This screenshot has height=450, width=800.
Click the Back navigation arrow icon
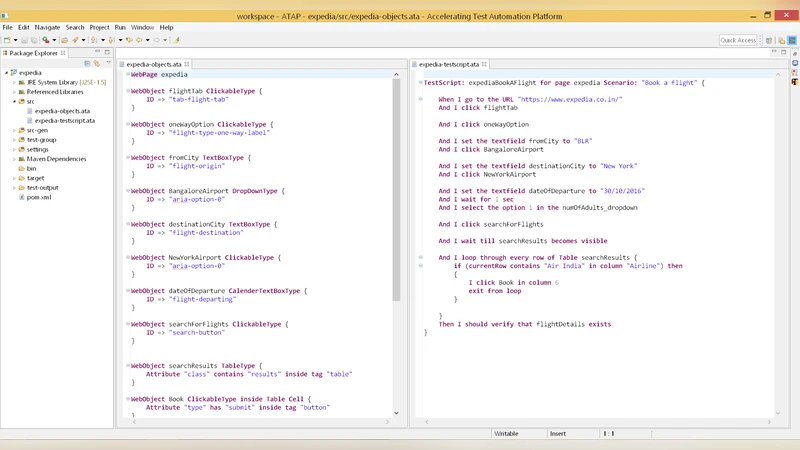pyautogui.click(x=139, y=40)
